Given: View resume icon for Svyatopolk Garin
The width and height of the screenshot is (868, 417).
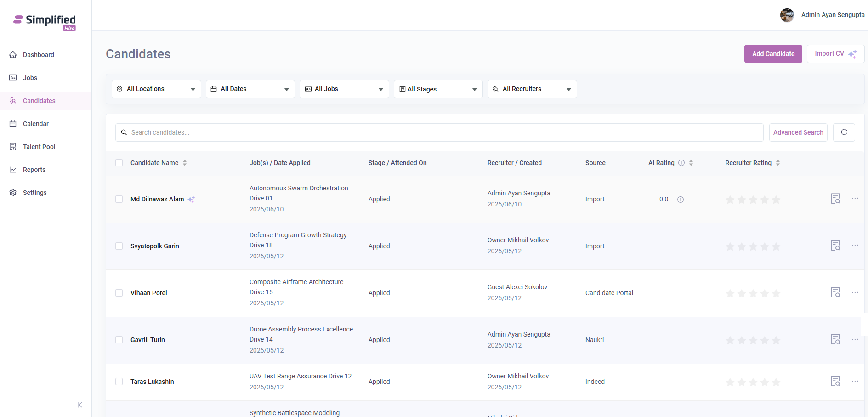Looking at the screenshot, I should tap(836, 246).
